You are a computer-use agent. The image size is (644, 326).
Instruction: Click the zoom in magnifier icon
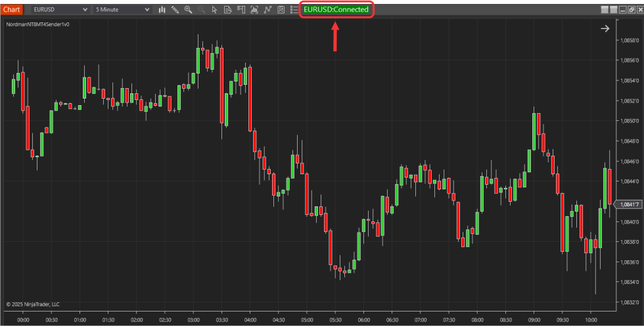188,10
